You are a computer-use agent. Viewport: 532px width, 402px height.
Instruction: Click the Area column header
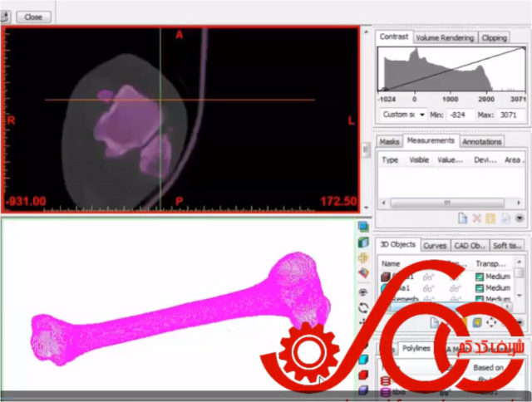(515, 160)
